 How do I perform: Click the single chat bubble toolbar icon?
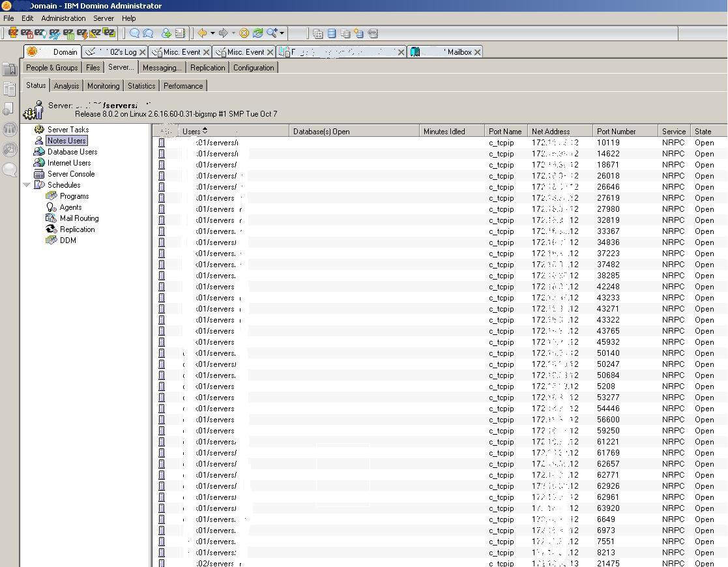(x=135, y=33)
